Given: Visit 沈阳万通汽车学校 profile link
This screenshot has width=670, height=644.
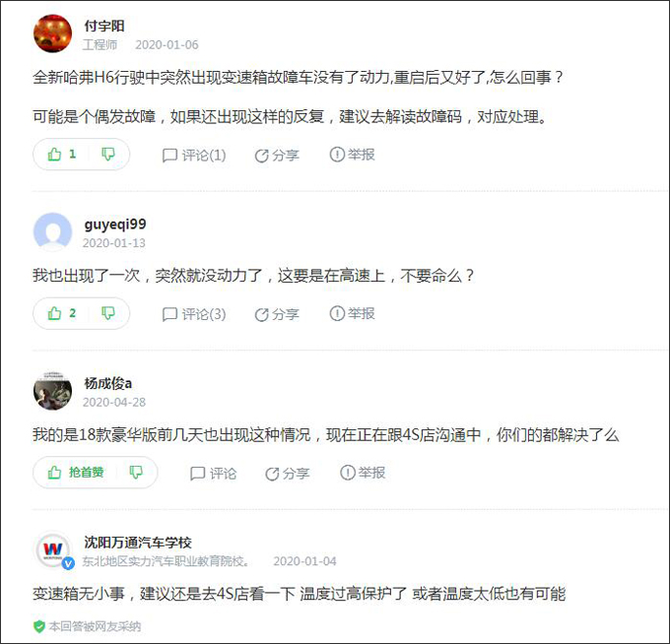Looking at the screenshot, I should 138,543.
